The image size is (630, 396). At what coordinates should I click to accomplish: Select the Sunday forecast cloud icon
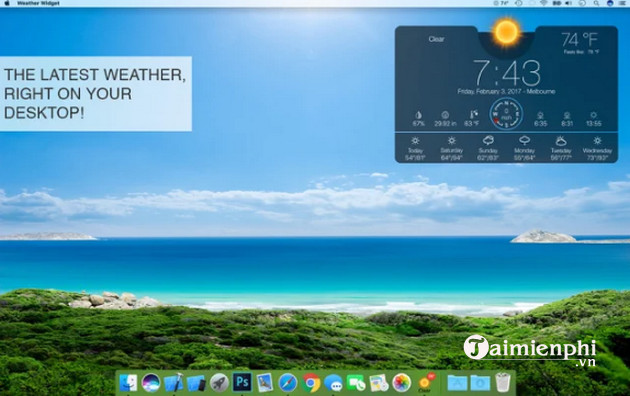click(x=488, y=141)
